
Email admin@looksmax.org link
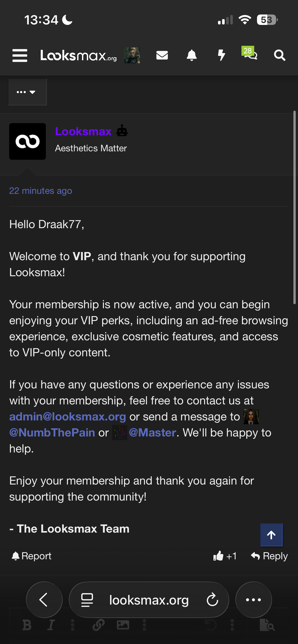tap(68, 417)
